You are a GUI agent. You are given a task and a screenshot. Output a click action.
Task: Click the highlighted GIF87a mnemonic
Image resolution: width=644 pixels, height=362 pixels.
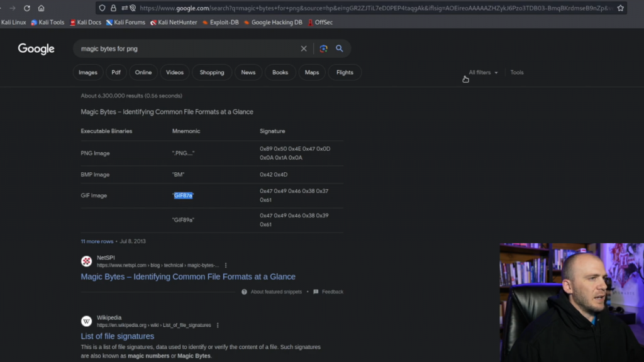click(x=183, y=195)
